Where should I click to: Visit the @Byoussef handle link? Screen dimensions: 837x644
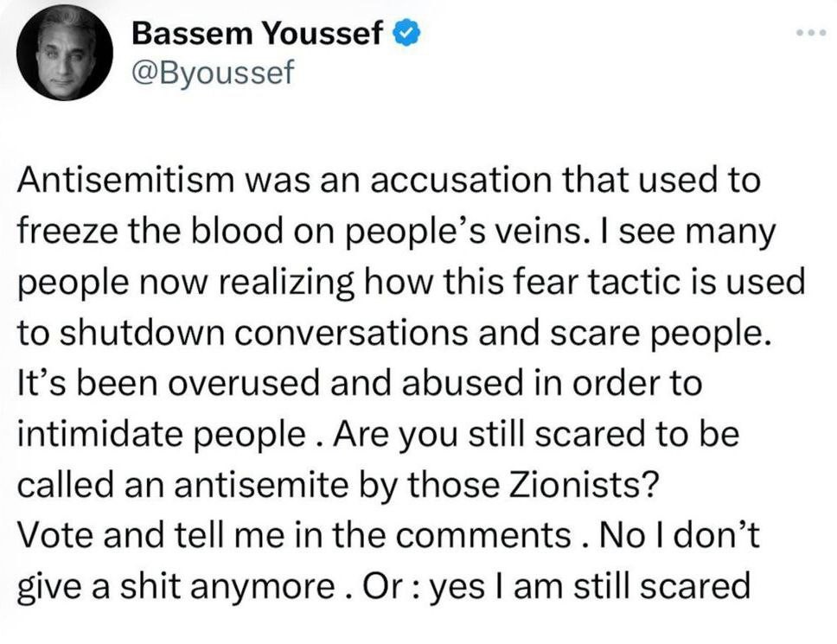click(x=212, y=73)
